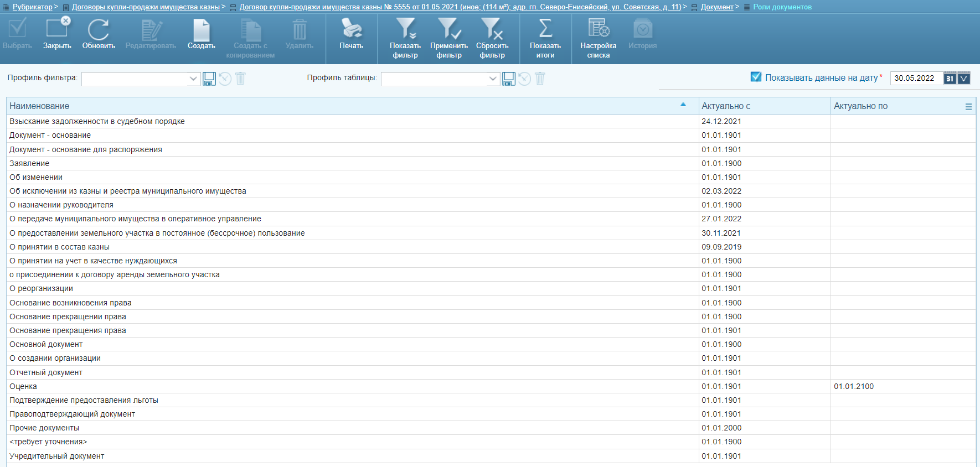Select the Об изменении row
This screenshot has width=980, height=467.
(491, 177)
